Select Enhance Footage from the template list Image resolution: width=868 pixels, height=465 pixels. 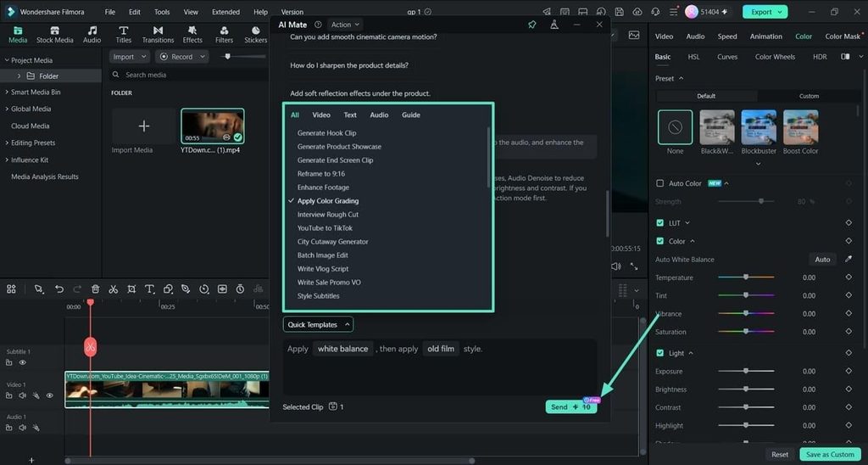323,188
